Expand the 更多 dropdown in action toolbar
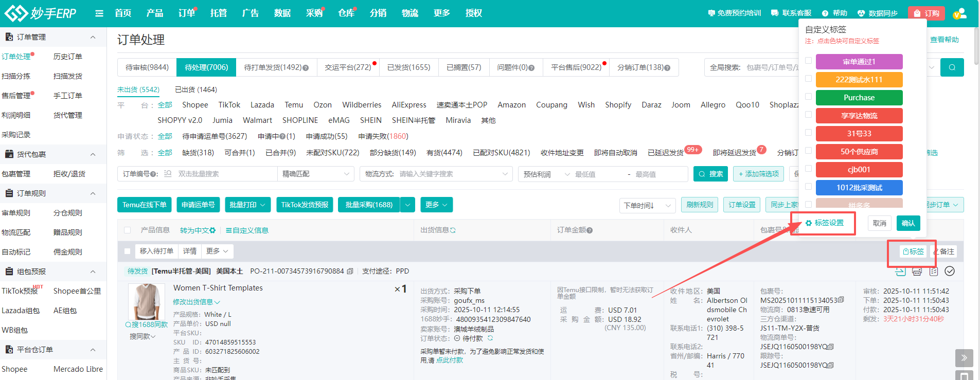This screenshot has width=980, height=380. point(436,205)
